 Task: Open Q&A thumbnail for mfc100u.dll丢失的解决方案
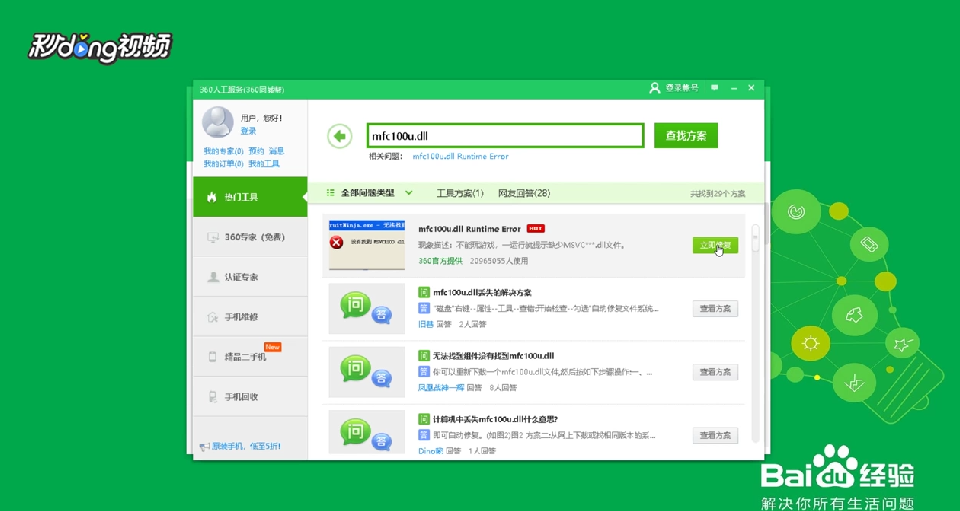367,308
